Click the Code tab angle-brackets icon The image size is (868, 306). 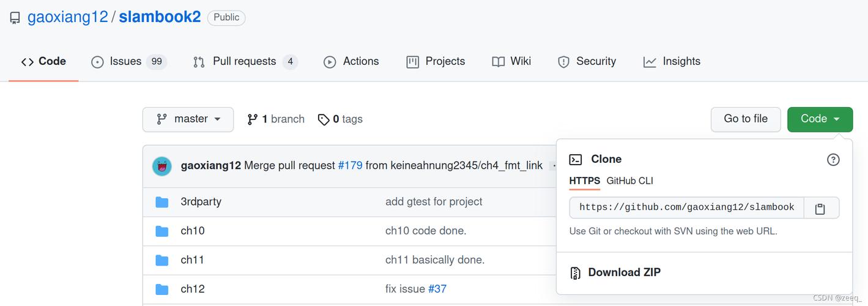[x=28, y=62]
